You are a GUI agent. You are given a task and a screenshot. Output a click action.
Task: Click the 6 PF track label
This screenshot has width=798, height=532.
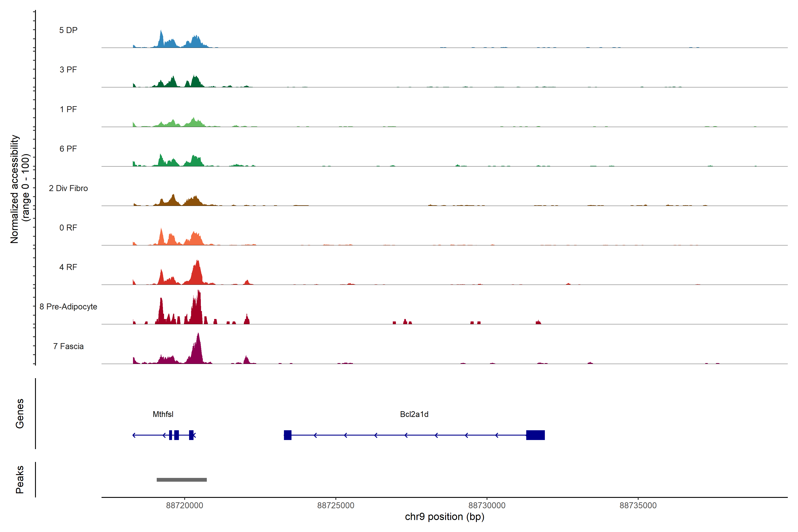point(68,149)
